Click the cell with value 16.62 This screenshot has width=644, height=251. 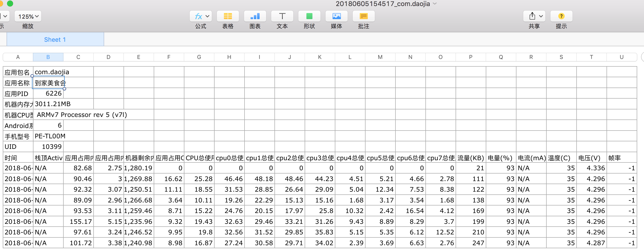pyautogui.click(x=169, y=179)
